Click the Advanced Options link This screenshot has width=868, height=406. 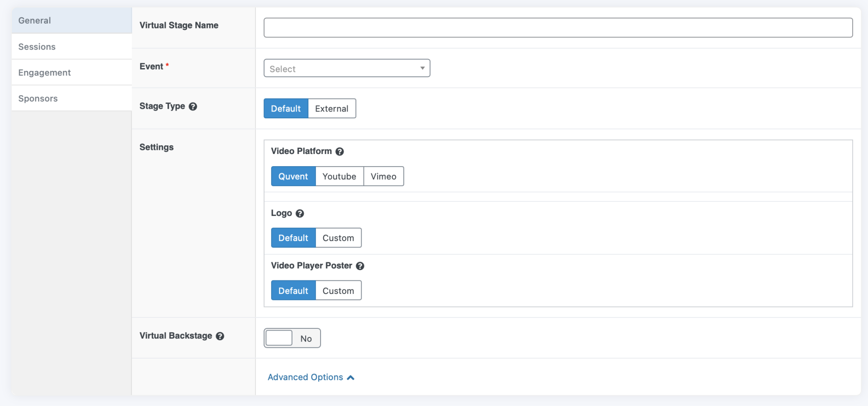point(305,377)
